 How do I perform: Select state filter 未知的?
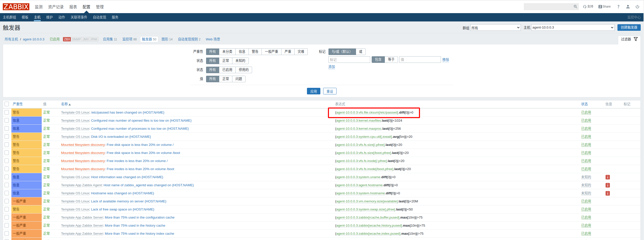click(240, 61)
